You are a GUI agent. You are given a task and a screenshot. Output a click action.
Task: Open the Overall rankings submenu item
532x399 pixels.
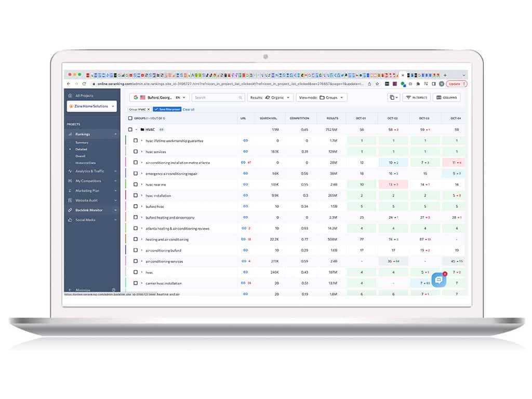click(x=80, y=156)
